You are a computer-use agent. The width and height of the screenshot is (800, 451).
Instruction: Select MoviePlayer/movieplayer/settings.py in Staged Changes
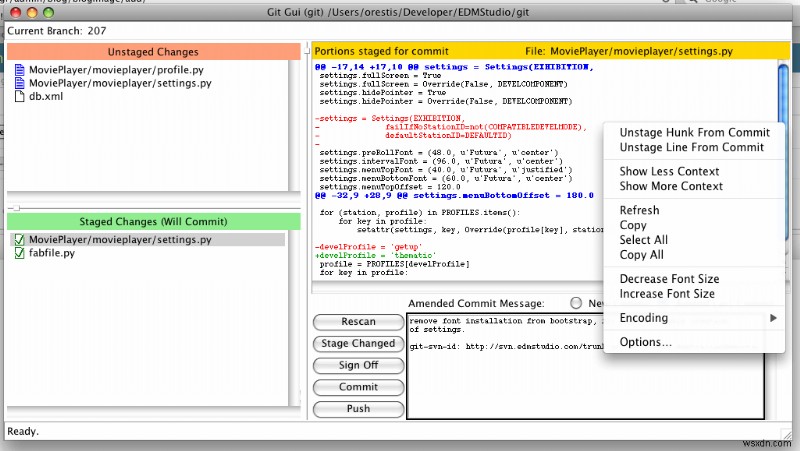pyautogui.click(x=120, y=239)
